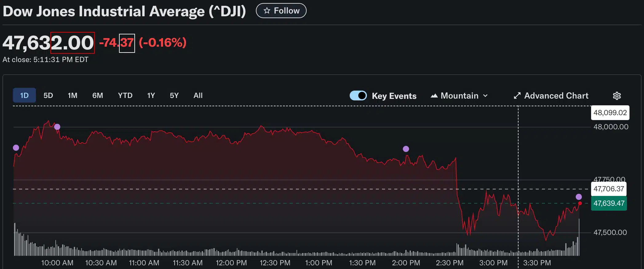This screenshot has height=269, width=644.
Task: Switch to the 5D range
Action: click(48, 96)
